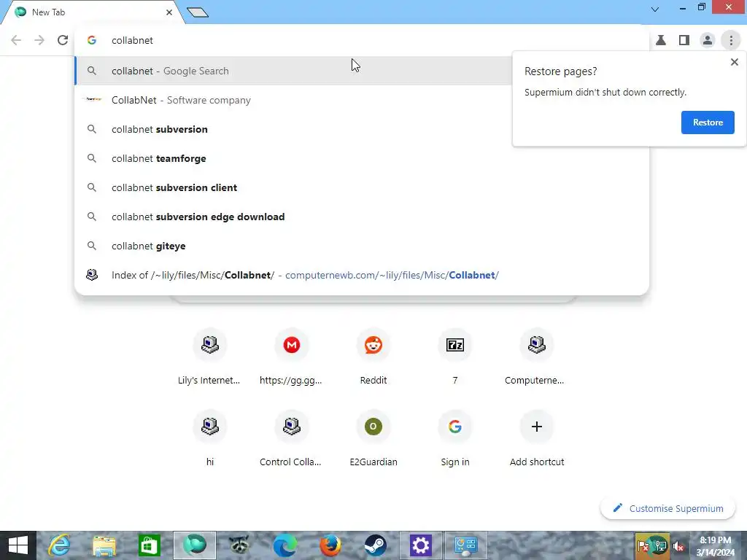Select collabnet subversion edge download suggestion

[362, 217]
